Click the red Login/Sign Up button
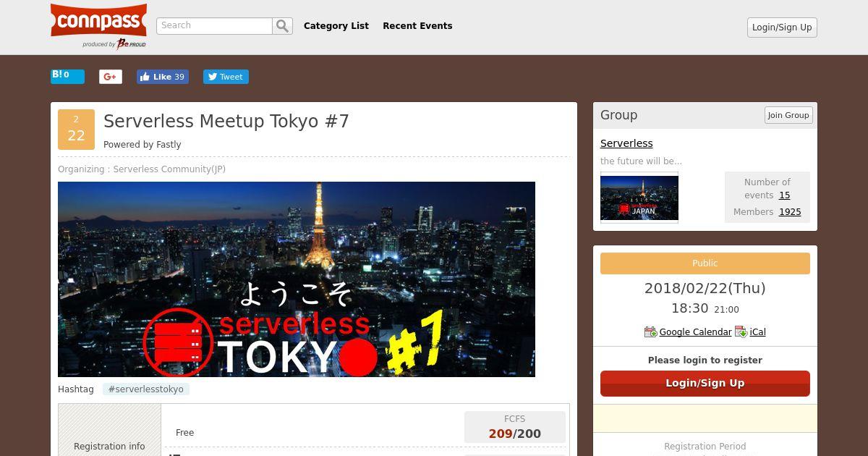The image size is (868, 456). 705,384
